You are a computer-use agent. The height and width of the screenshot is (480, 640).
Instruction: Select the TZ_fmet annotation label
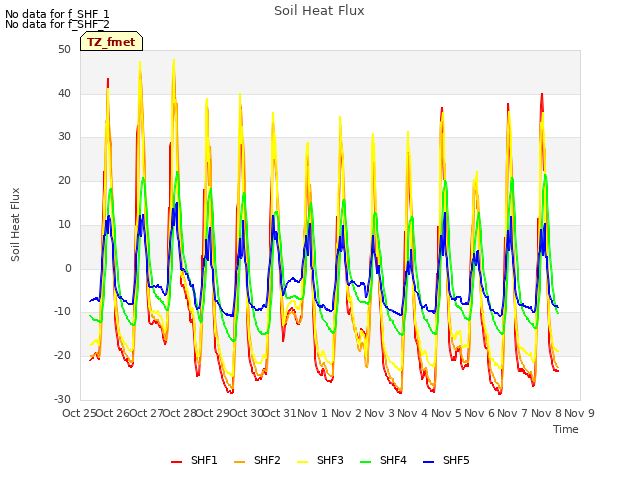tap(111, 42)
